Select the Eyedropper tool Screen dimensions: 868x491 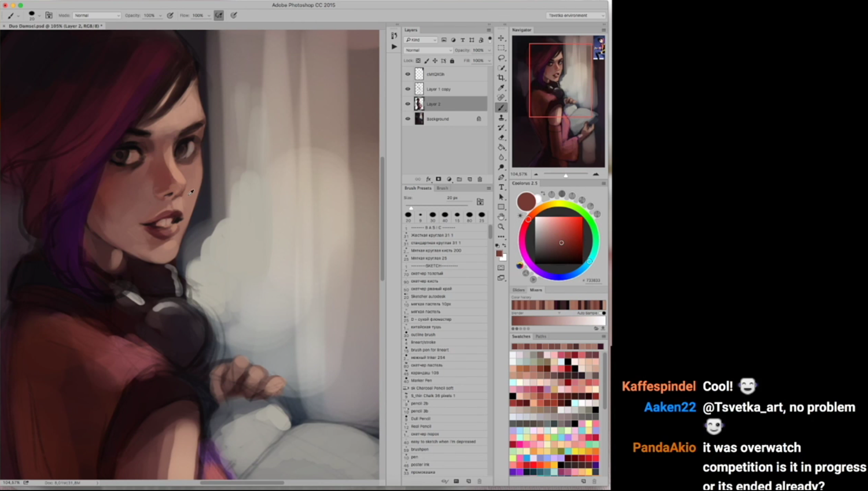pos(501,87)
